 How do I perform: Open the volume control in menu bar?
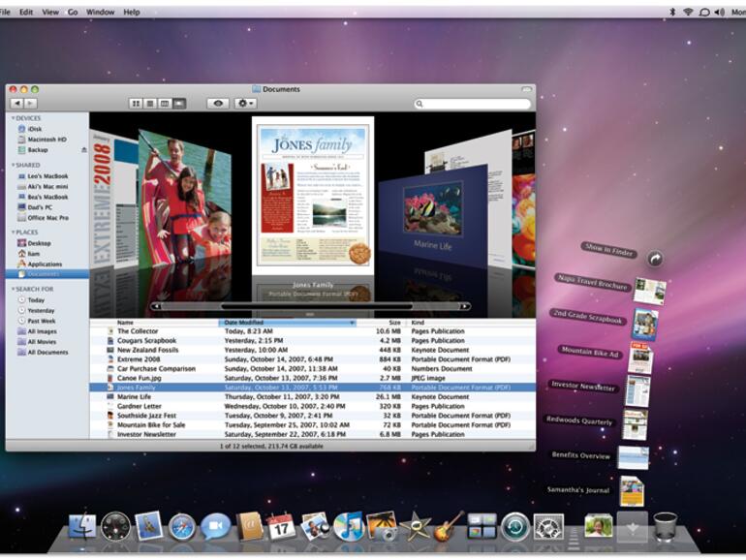click(719, 12)
